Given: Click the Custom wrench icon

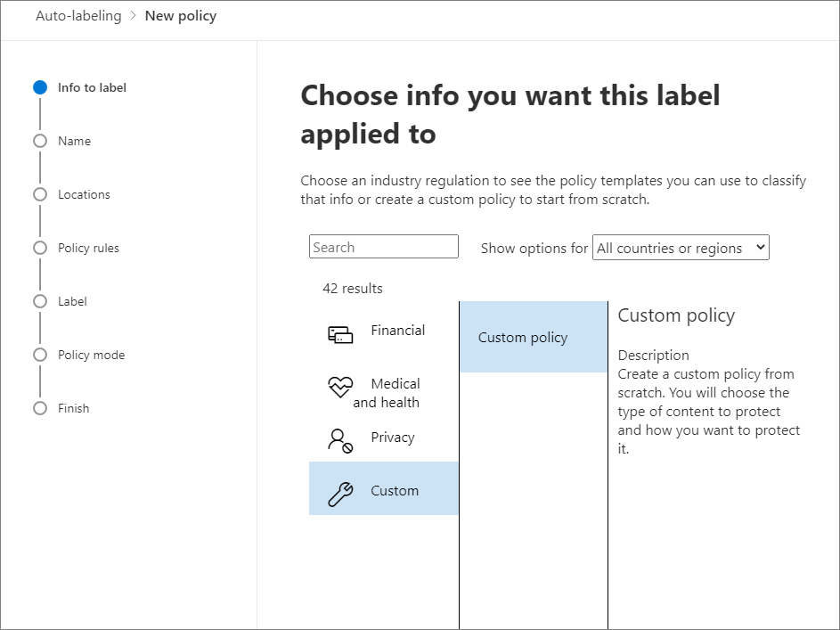Looking at the screenshot, I should (x=340, y=490).
